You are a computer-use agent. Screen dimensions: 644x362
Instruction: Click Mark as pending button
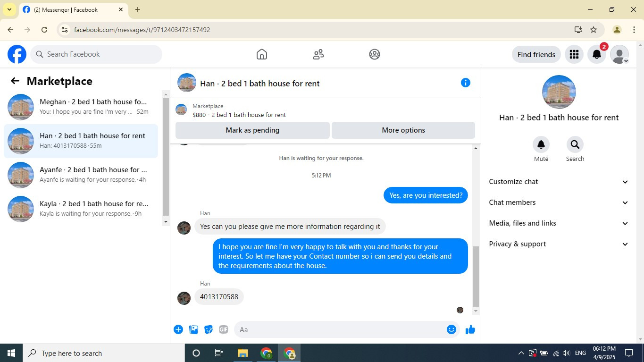point(252,130)
